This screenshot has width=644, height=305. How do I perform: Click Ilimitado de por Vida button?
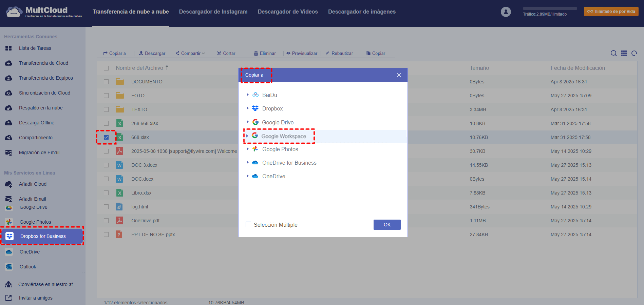click(611, 12)
